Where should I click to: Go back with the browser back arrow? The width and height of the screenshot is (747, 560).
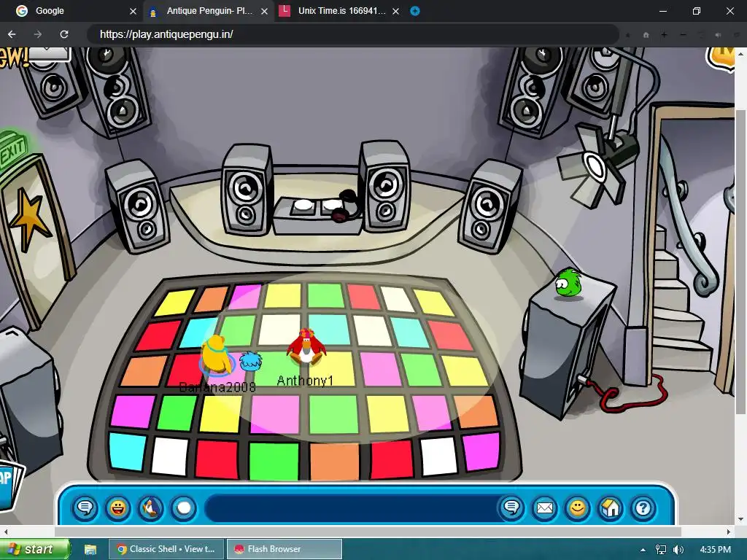[x=12, y=34]
